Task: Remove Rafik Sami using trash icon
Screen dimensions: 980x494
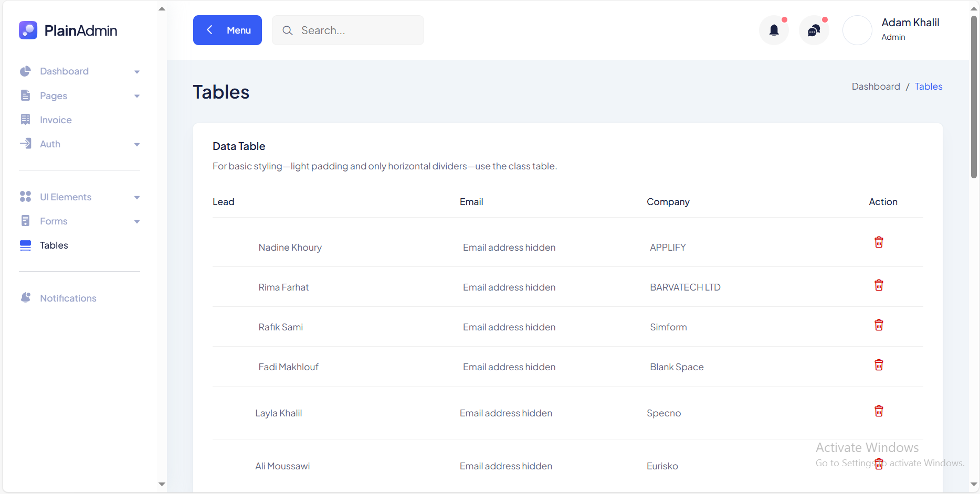Action: pos(879,325)
